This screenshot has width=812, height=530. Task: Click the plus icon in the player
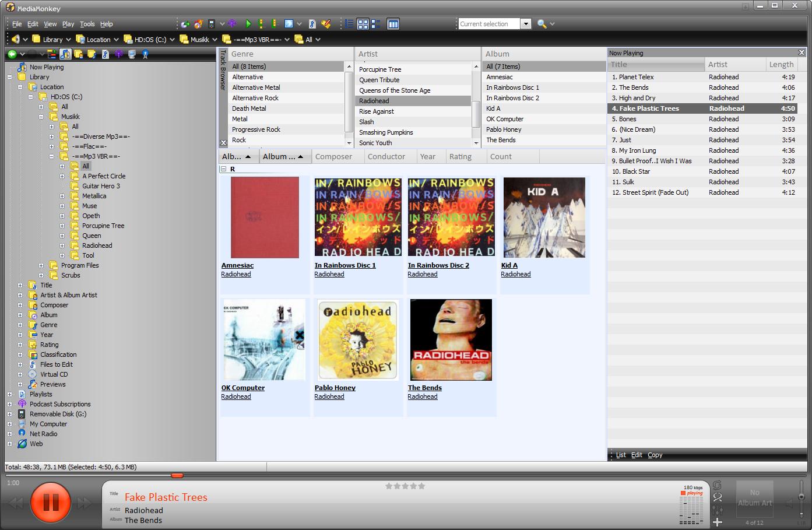tap(718, 522)
